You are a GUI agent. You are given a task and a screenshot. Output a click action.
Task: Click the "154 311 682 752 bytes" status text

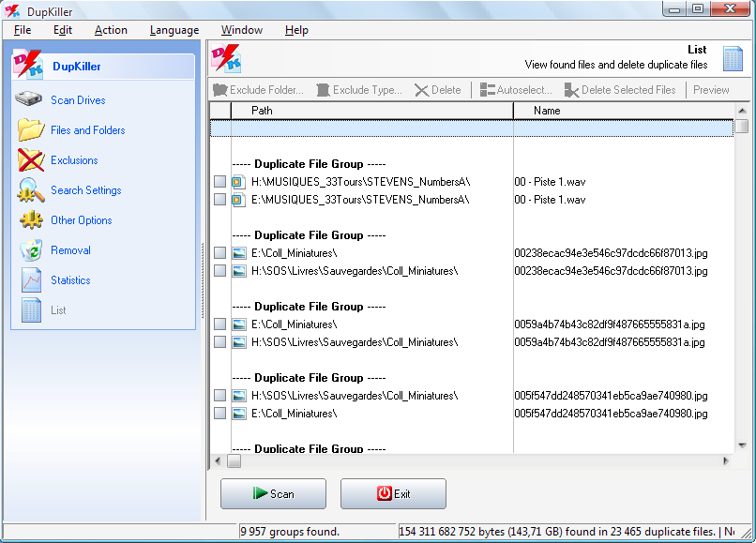point(453,532)
